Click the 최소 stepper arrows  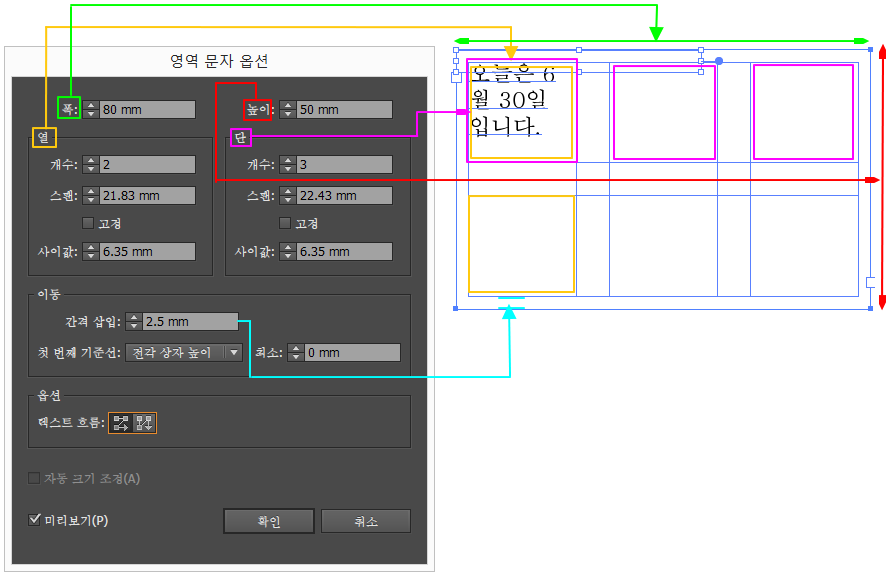(295, 353)
